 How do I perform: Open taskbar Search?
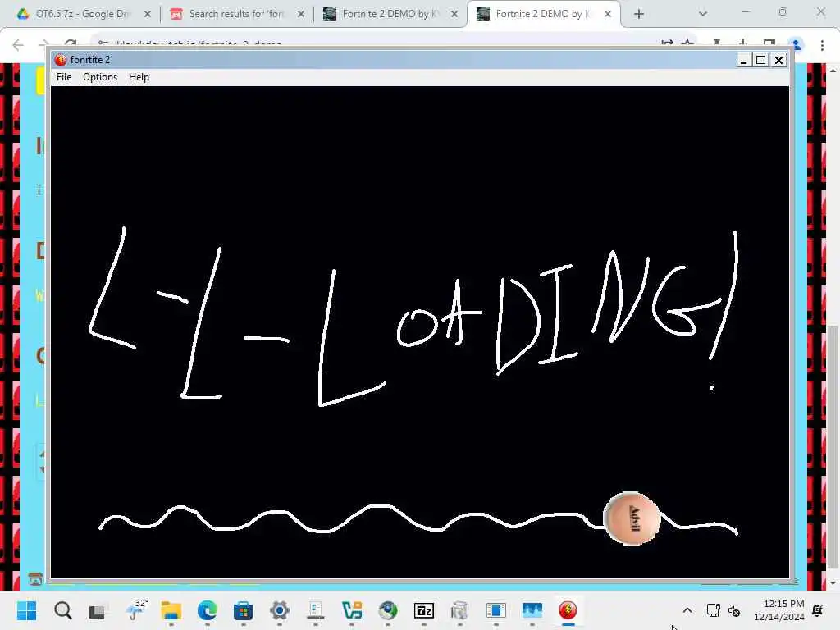tap(62, 610)
